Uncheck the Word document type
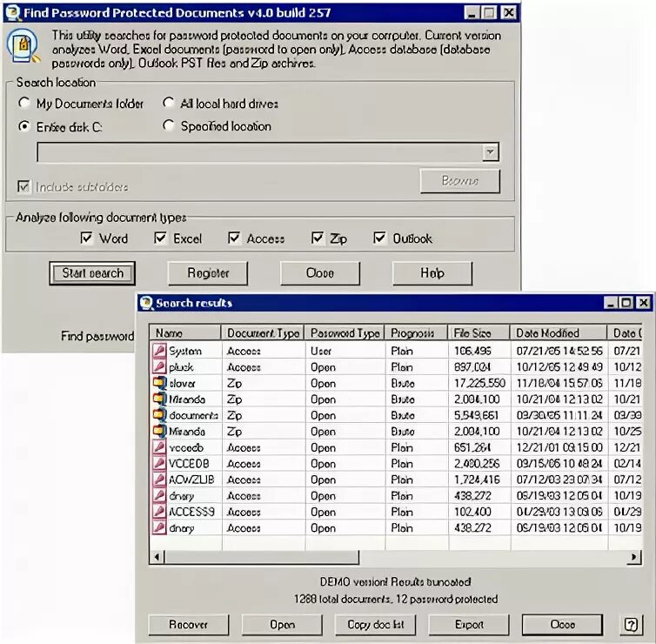Viewport: 656px width, 644px height. pyautogui.click(x=86, y=238)
